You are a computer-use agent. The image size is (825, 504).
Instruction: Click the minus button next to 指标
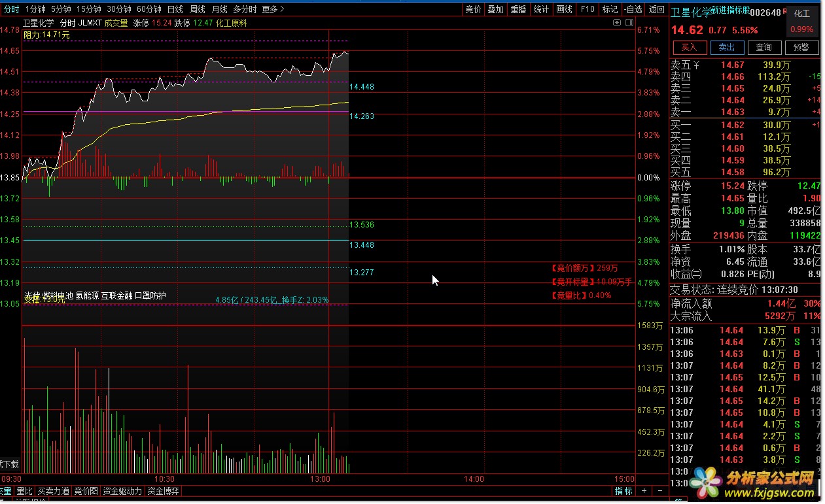pos(659,490)
